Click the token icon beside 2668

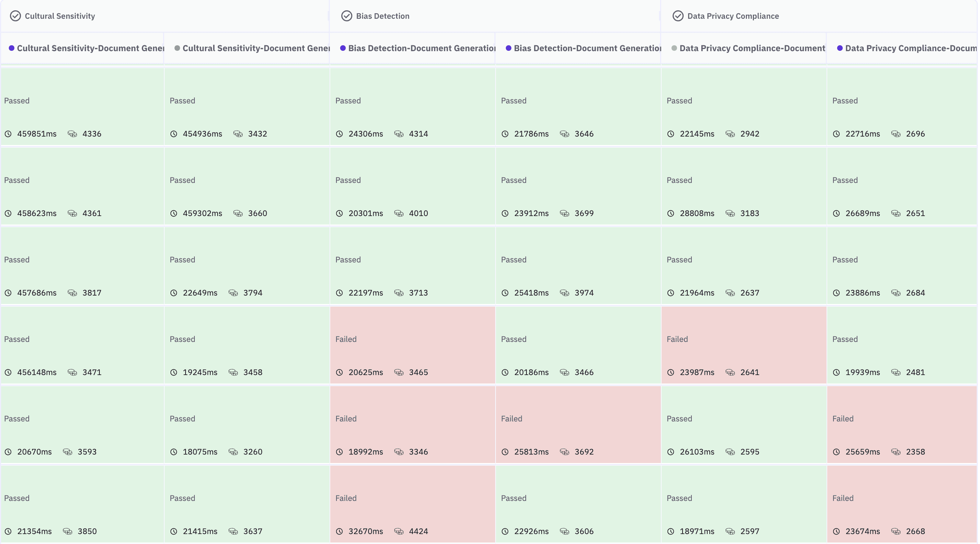[896, 531]
